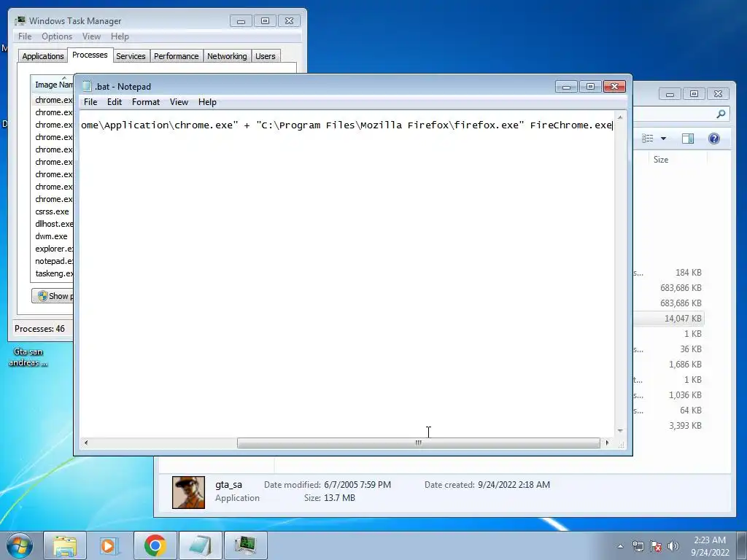This screenshot has width=747, height=560.
Task: Click the Notepad window title icon
Action: 87,86
